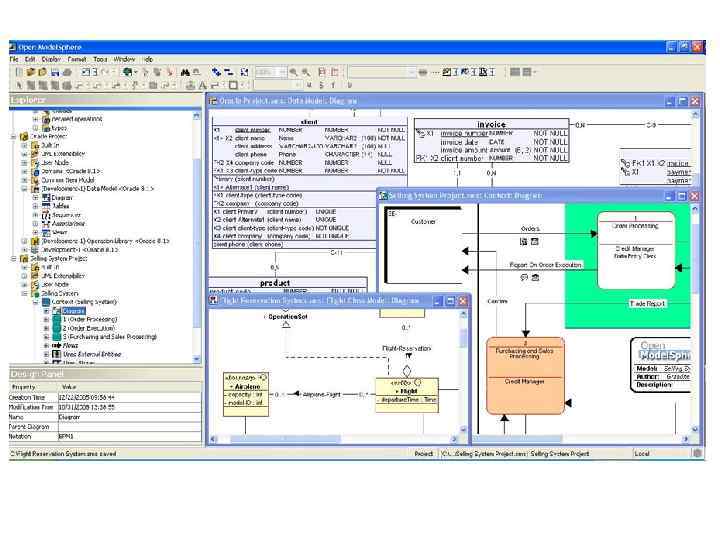
Task: Click the 'Creation Time' property row
Action: click(x=105, y=397)
